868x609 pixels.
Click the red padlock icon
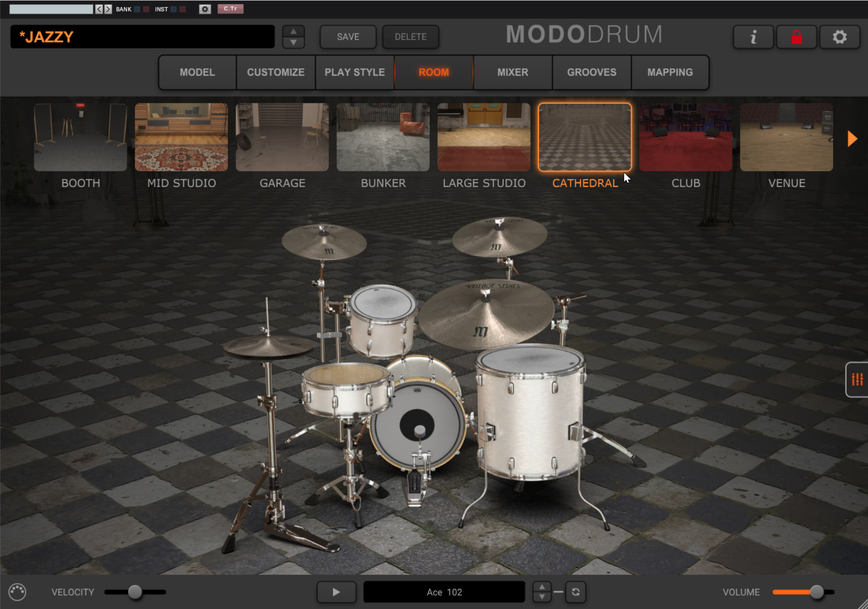pyautogui.click(x=796, y=37)
